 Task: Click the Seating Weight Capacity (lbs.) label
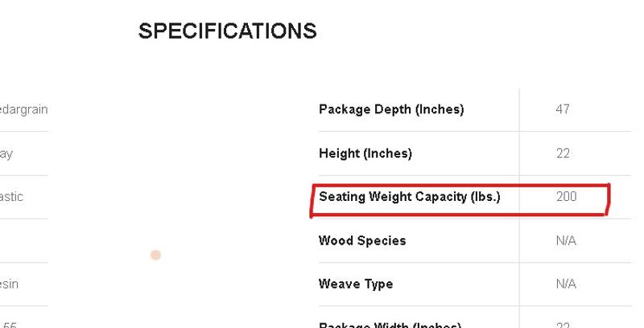click(x=409, y=196)
